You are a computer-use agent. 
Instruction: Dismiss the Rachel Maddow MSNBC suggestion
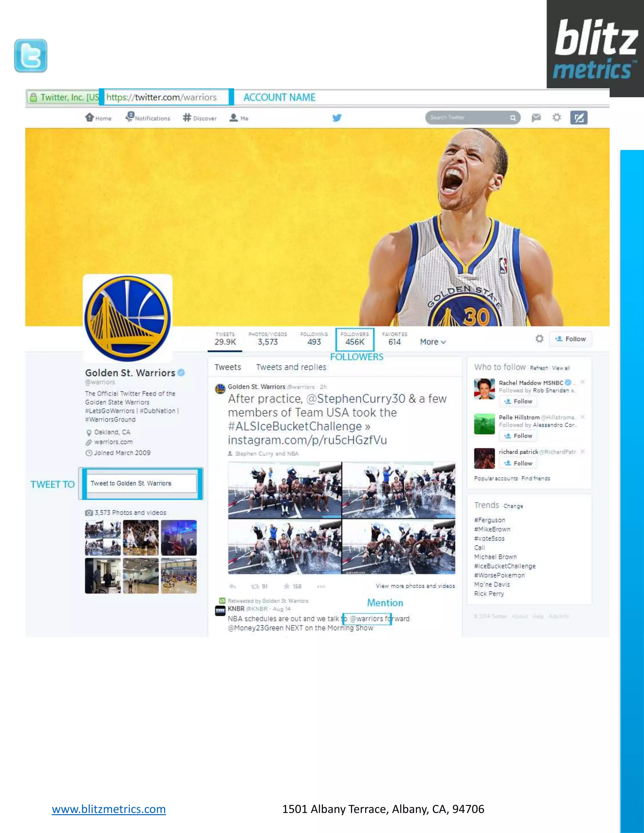click(583, 382)
